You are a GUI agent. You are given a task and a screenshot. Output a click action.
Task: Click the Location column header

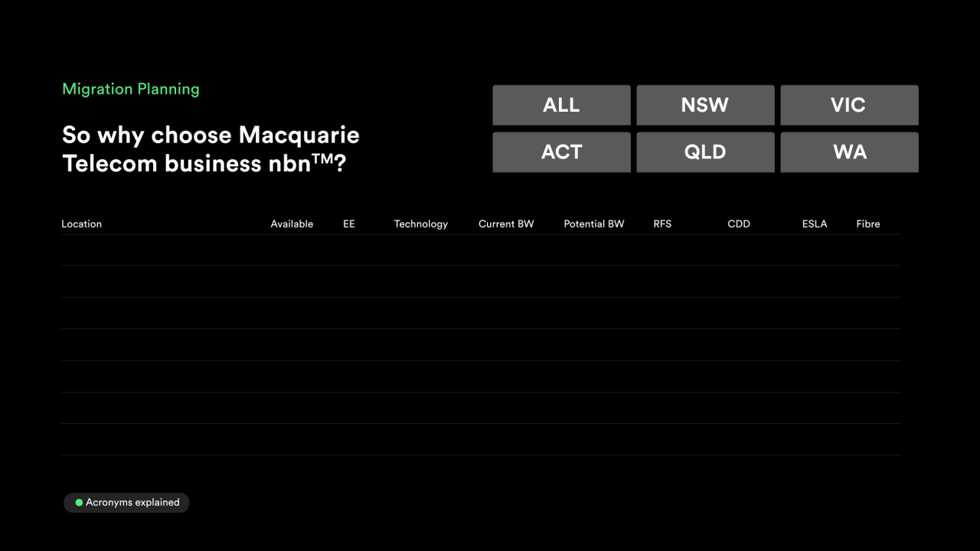(81, 223)
